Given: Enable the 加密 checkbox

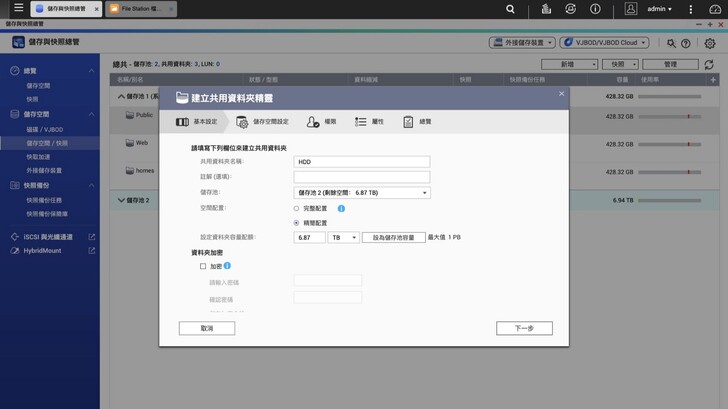Looking at the screenshot, I should [x=203, y=266].
